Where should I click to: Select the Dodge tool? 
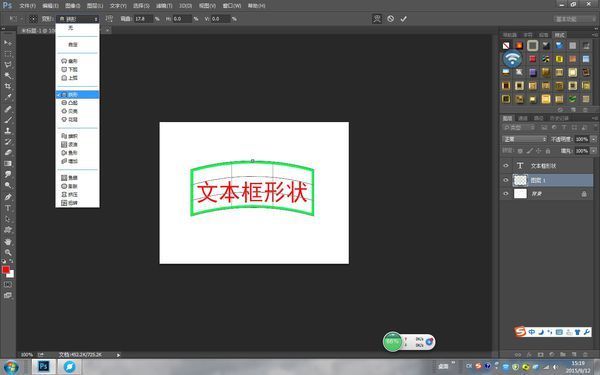pyautogui.click(x=8, y=185)
